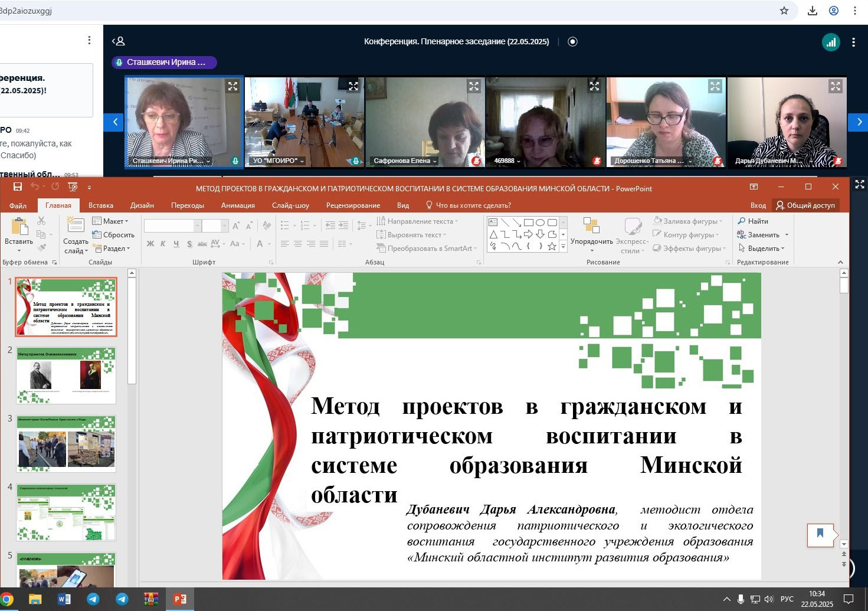The image size is (868, 611).
Task: Open Telegram from the taskbar
Action: tap(93, 599)
